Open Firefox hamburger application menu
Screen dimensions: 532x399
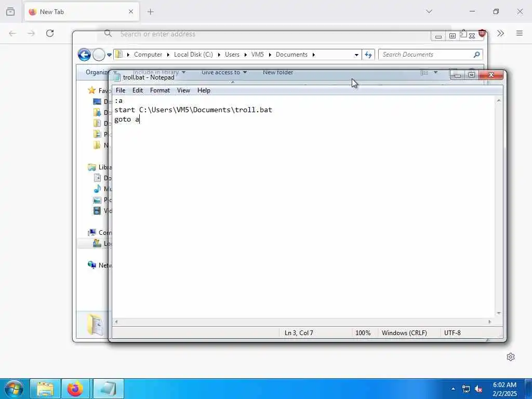point(520,33)
